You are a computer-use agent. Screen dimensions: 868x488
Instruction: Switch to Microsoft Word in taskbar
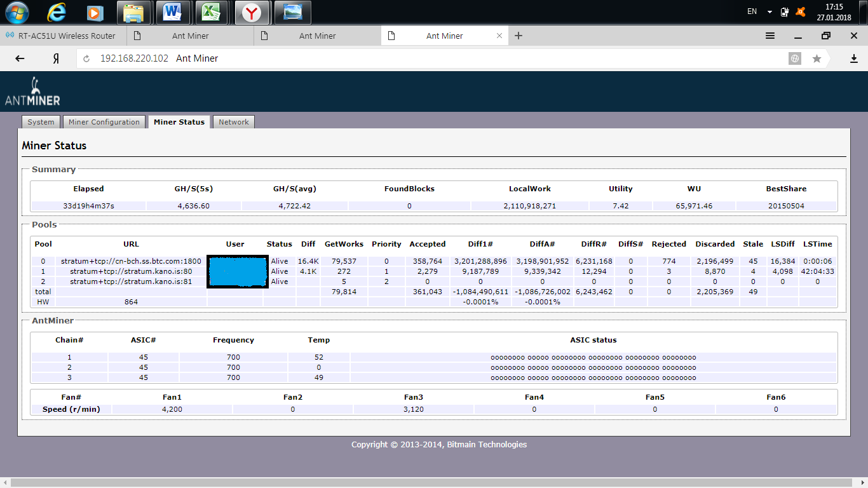click(x=172, y=12)
